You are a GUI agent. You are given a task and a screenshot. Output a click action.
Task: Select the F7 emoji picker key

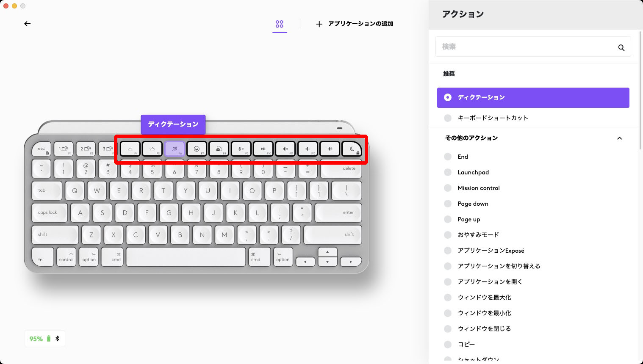tap(197, 149)
